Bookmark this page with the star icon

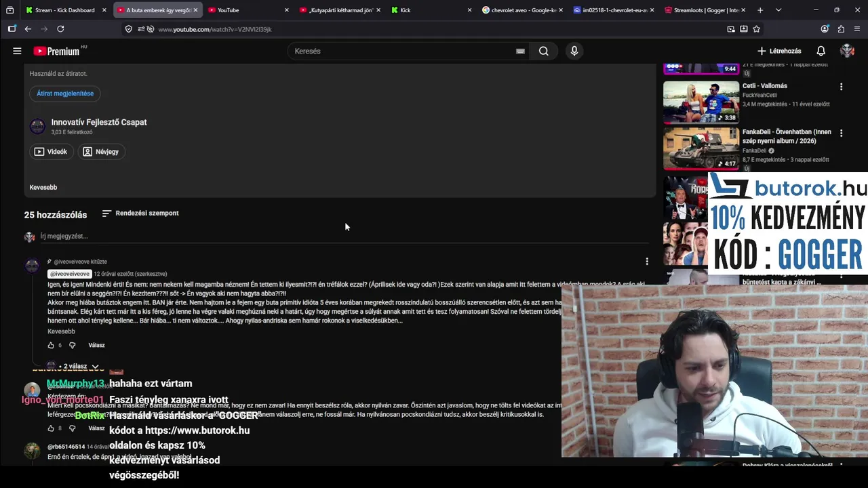coord(756,29)
